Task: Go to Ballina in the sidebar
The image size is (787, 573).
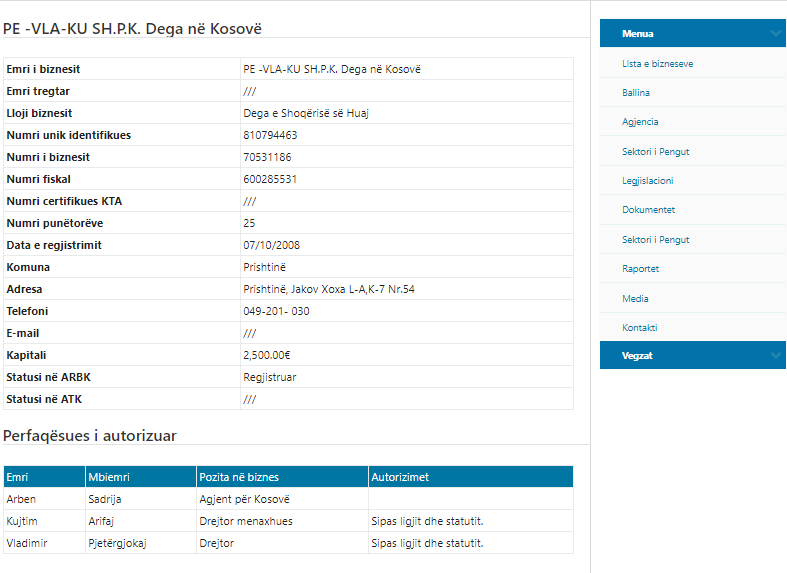Action: [636, 93]
